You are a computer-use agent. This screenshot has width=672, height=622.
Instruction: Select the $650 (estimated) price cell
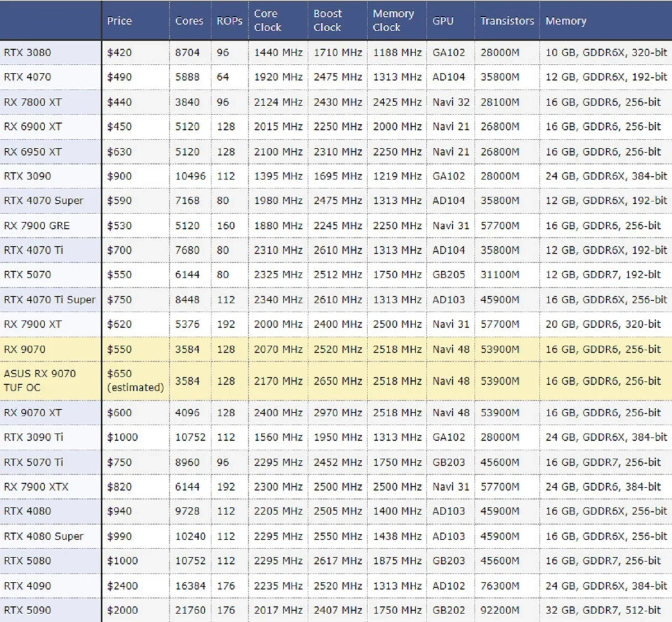pos(135,380)
